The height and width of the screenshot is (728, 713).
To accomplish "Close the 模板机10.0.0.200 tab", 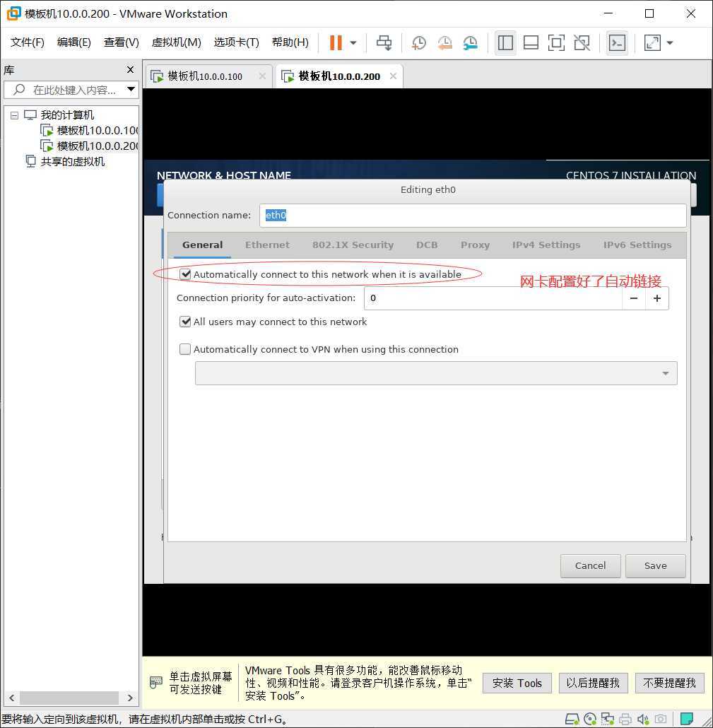I will 393,76.
